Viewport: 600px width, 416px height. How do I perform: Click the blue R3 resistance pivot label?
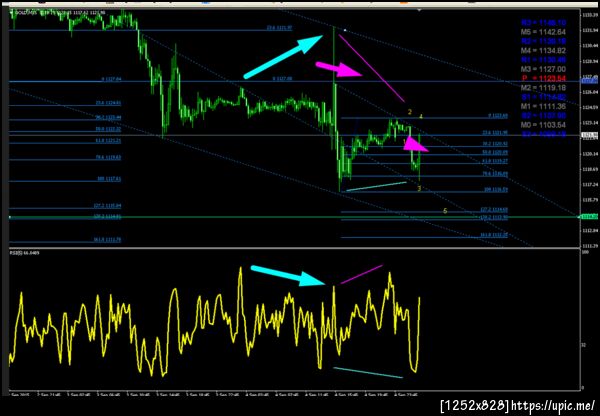pos(543,23)
